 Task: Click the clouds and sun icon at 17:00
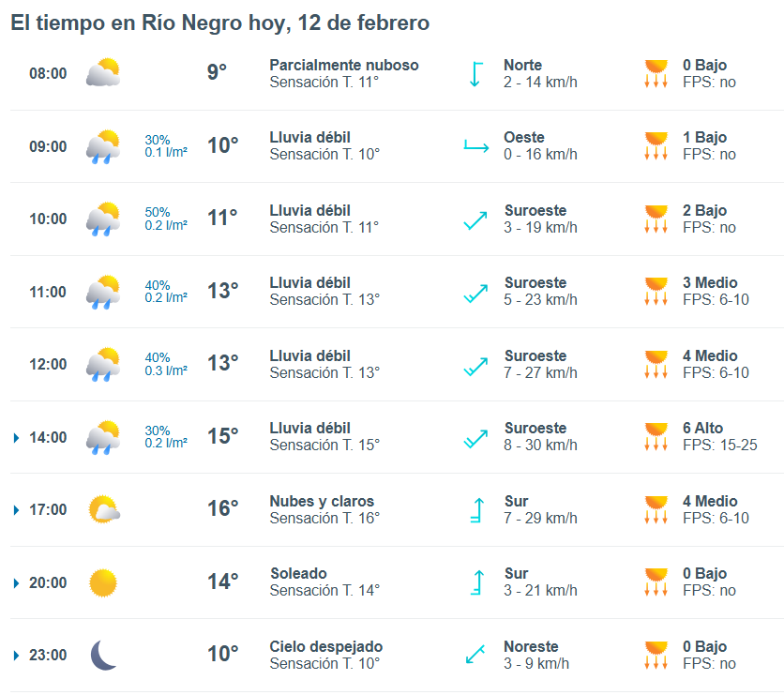(x=103, y=510)
